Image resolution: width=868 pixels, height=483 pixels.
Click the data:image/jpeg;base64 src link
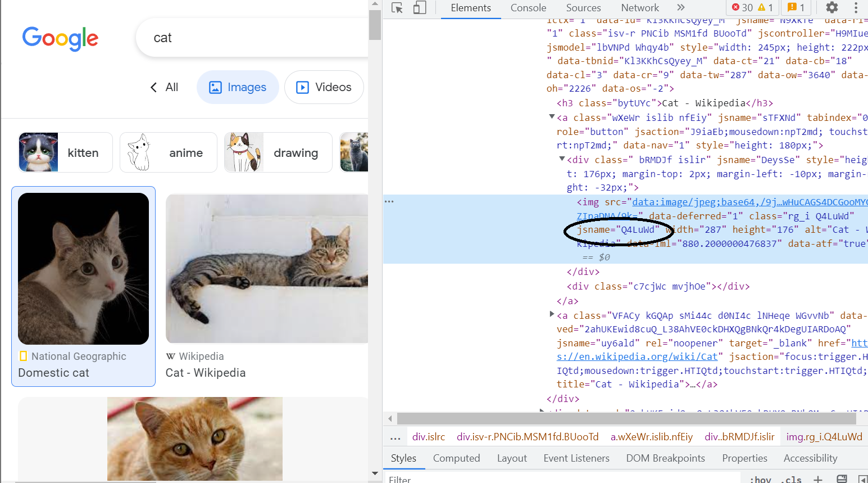749,202
